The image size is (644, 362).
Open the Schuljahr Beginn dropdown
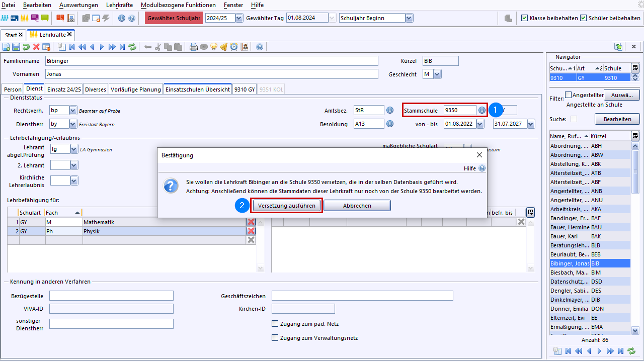(x=409, y=18)
